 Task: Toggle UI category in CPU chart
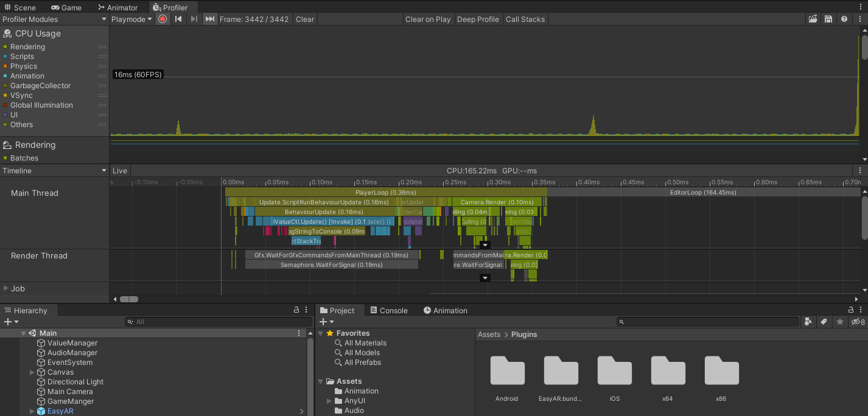(x=5, y=115)
